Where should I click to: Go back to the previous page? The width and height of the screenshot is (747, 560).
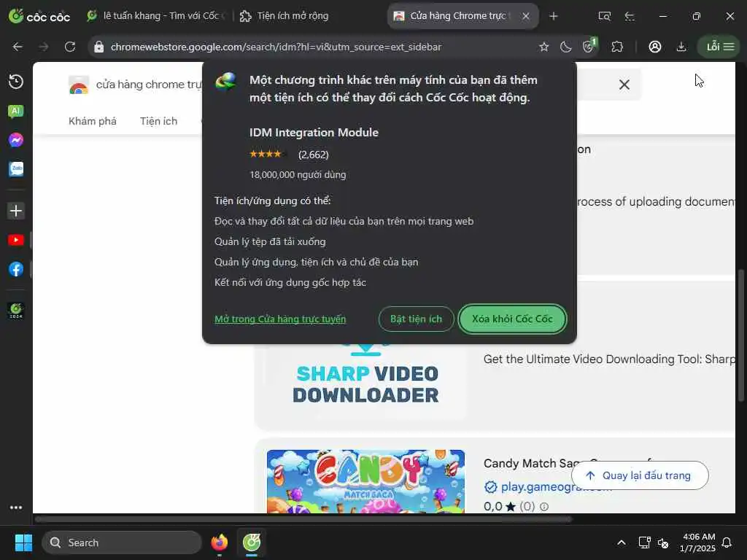tap(18, 47)
